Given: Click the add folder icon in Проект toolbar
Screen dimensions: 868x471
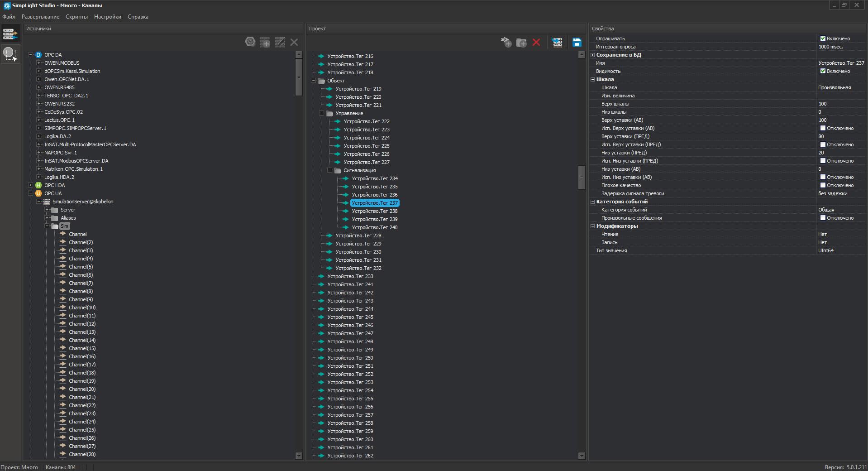Looking at the screenshot, I should 521,42.
